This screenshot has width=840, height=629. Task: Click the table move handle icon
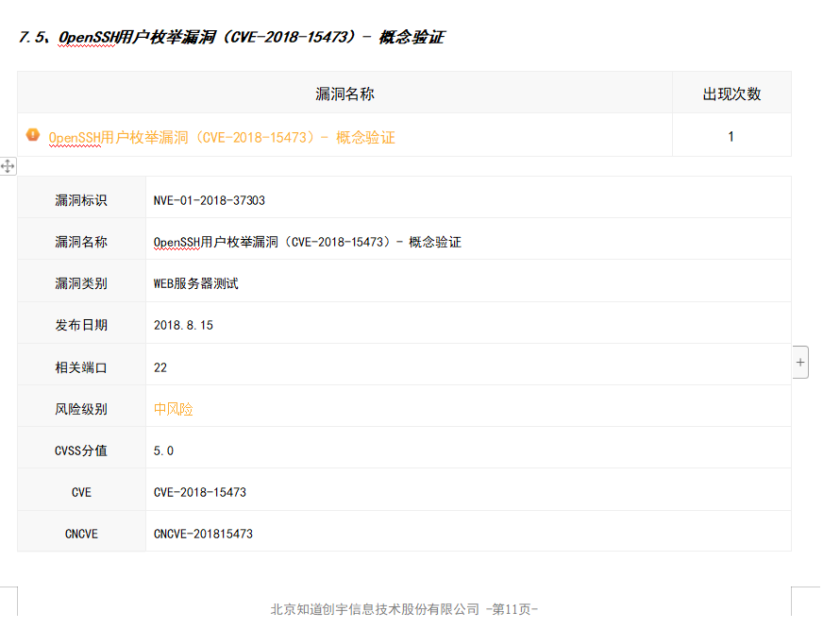tap(8, 165)
